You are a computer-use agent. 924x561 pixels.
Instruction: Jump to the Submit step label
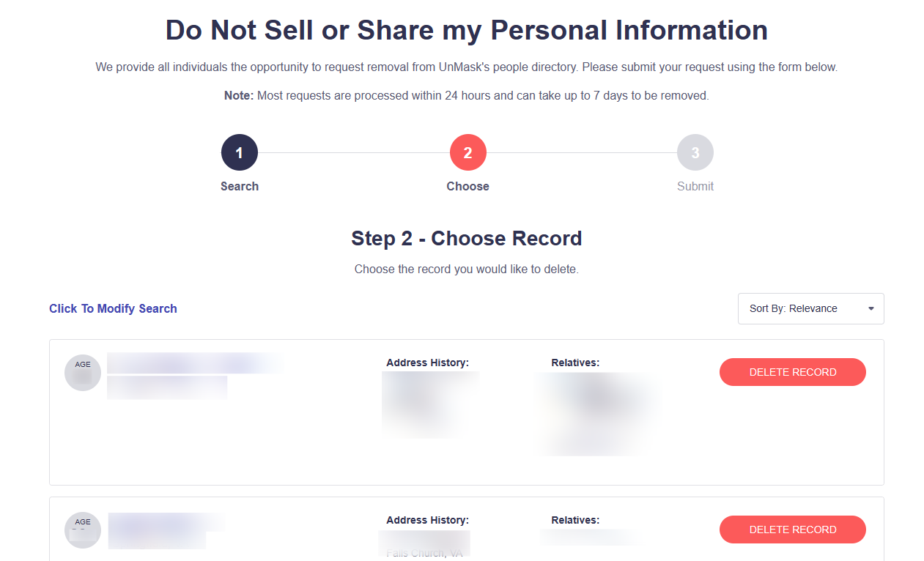(695, 186)
